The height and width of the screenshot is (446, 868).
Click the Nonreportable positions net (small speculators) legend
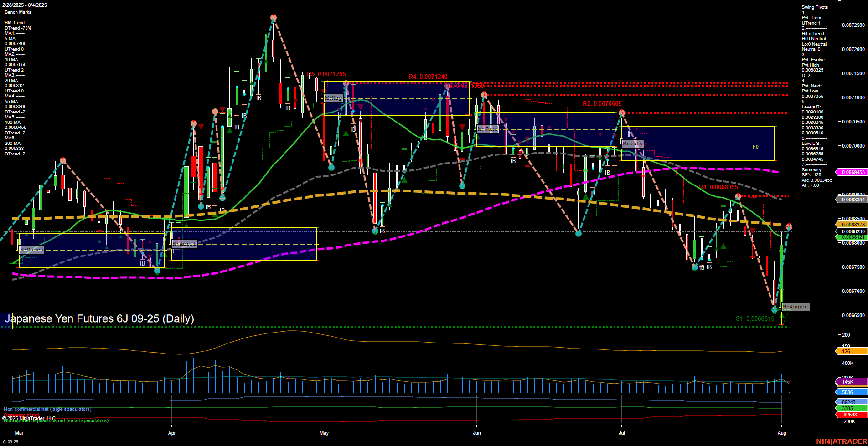click(56, 421)
